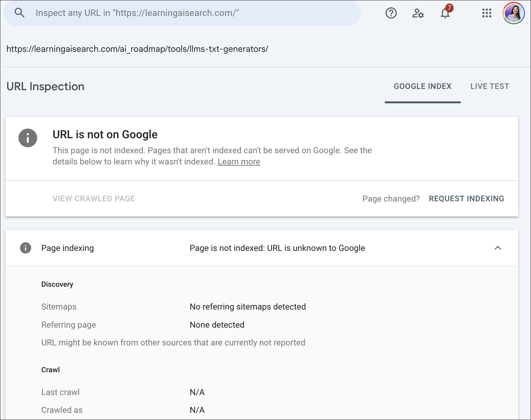Open the Learn more link

click(239, 162)
